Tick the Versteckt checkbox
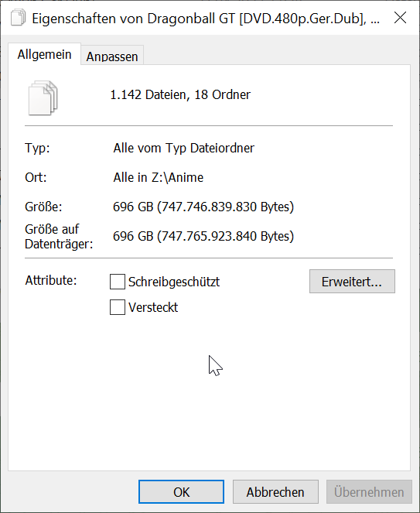 [118, 307]
